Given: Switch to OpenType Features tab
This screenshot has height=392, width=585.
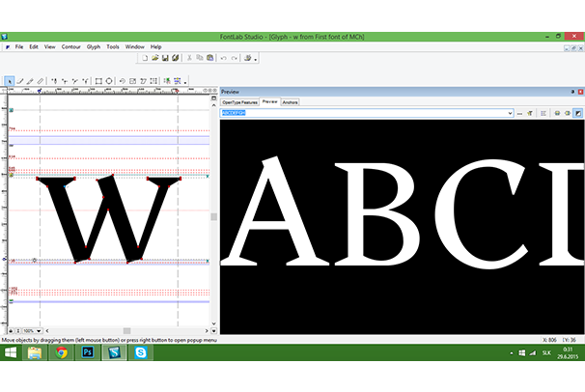Looking at the screenshot, I should pyautogui.click(x=239, y=101).
